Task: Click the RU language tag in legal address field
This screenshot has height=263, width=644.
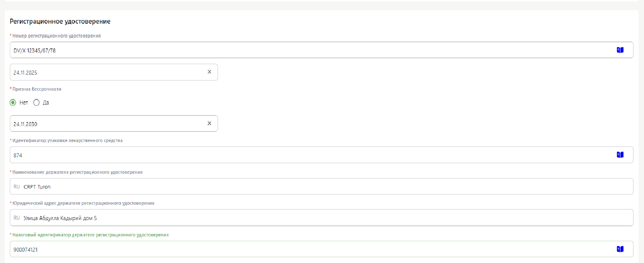Action: 17,218
